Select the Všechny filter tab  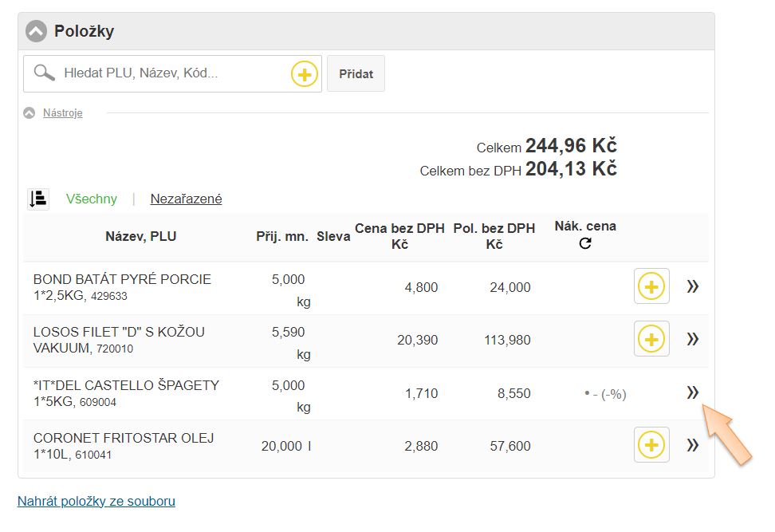click(91, 199)
